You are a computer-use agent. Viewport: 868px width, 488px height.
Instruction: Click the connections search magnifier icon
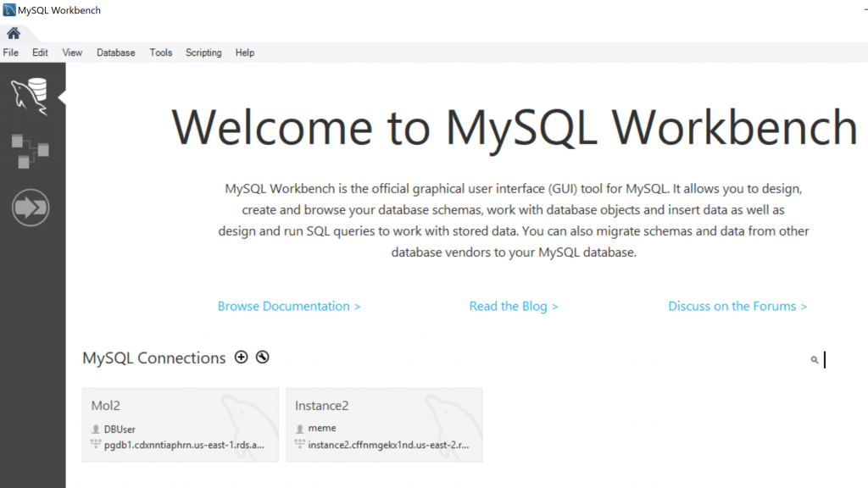815,359
